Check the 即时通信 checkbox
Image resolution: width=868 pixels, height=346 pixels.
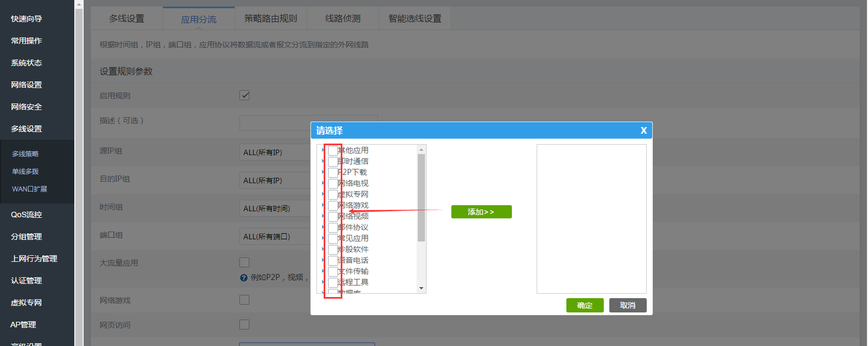tap(332, 161)
